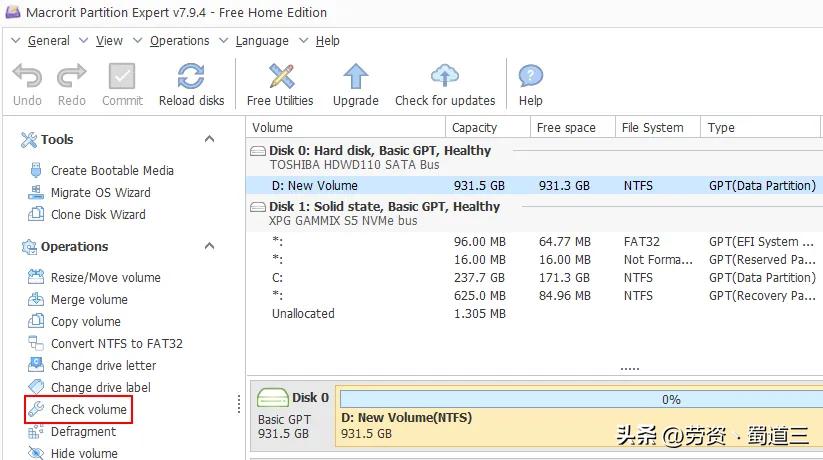Click the Clone Disk Wizard icon
The height and width of the screenshot is (460, 823).
click(36, 214)
